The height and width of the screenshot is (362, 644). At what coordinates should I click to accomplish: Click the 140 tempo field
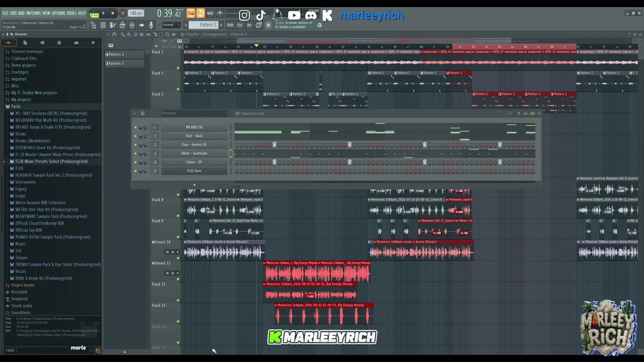135,14
